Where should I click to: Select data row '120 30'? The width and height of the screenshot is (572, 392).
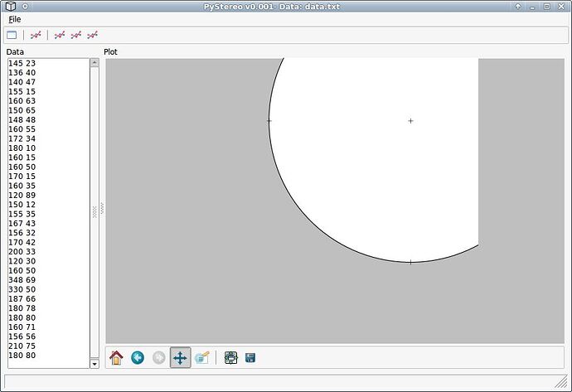coord(49,261)
